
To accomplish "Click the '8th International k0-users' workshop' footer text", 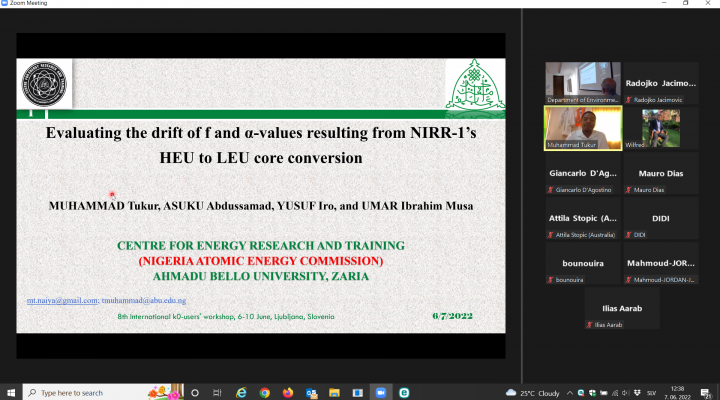I will 226,316.
